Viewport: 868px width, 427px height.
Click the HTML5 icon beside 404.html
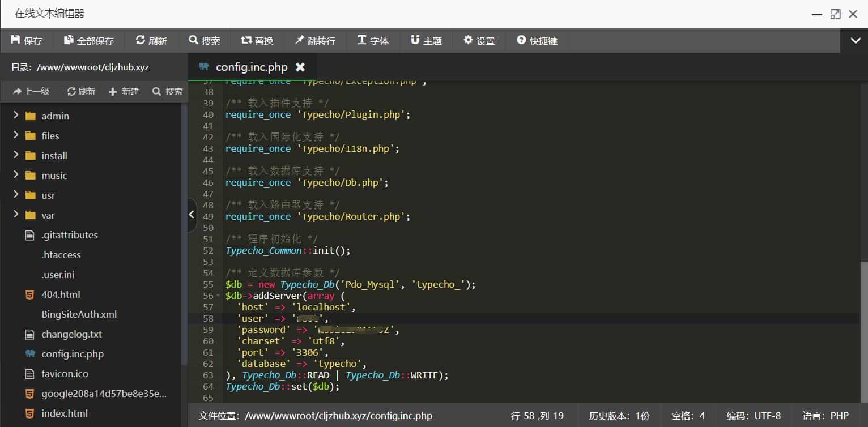pyautogui.click(x=30, y=294)
